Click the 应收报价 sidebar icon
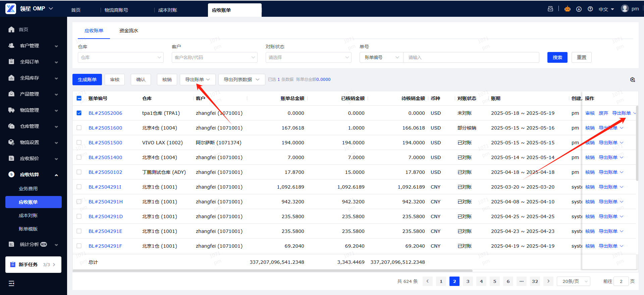The height and width of the screenshot is (295, 644). pyautogui.click(x=11, y=158)
